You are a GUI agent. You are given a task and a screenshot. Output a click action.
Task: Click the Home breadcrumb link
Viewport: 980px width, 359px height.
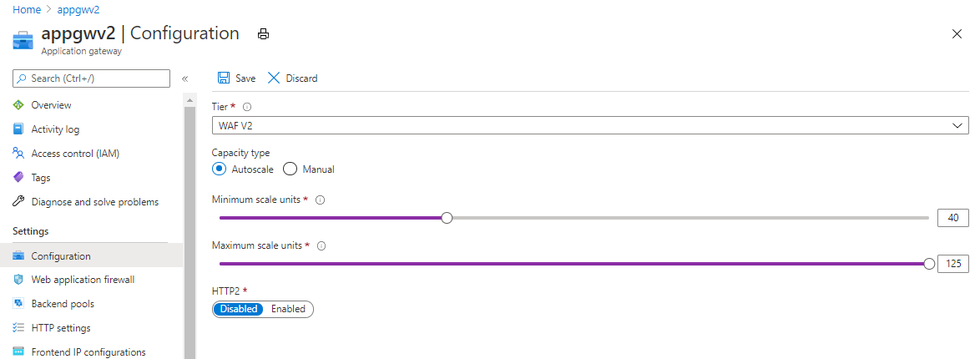26,9
